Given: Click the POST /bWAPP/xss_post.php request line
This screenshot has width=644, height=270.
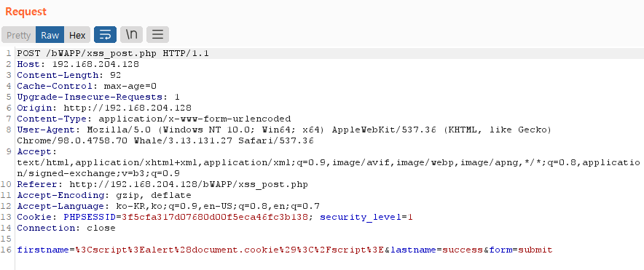Looking at the screenshot, I should pyautogui.click(x=113, y=53).
